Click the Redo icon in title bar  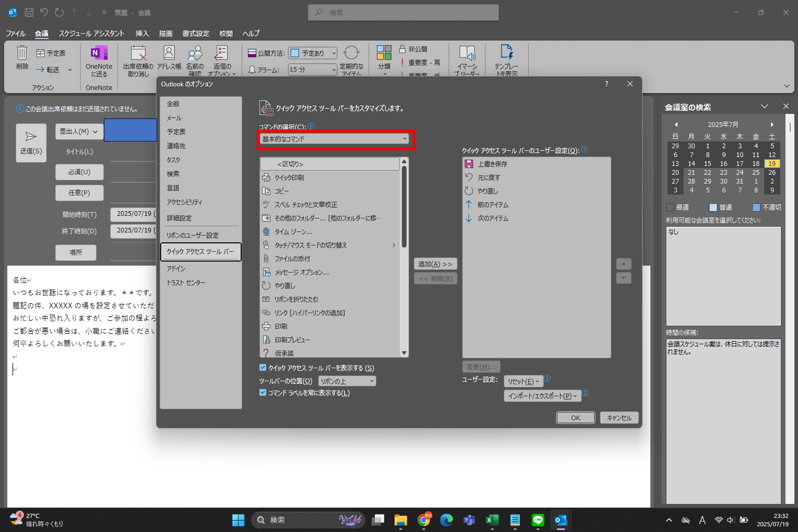pyautogui.click(x=59, y=13)
